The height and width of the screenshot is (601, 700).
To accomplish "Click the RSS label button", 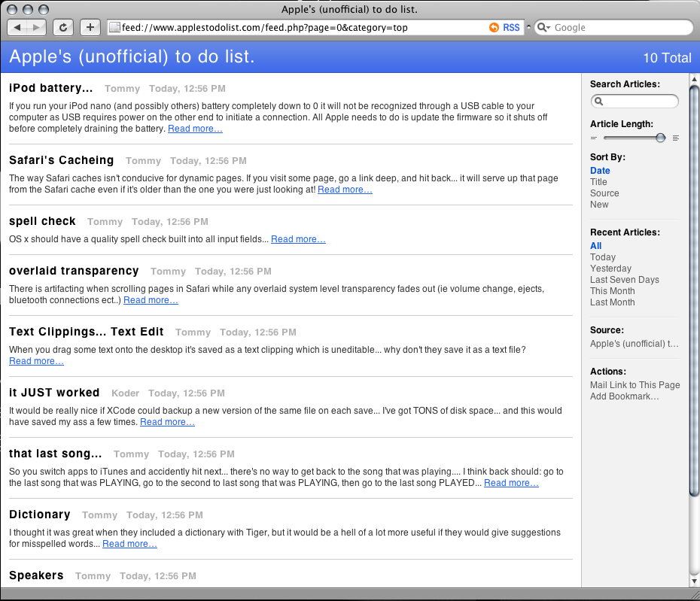I will click(x=511, y=27).
